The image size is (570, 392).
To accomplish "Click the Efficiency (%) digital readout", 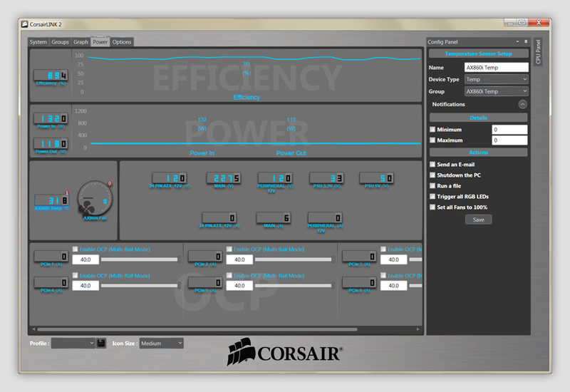I will 51,76.
